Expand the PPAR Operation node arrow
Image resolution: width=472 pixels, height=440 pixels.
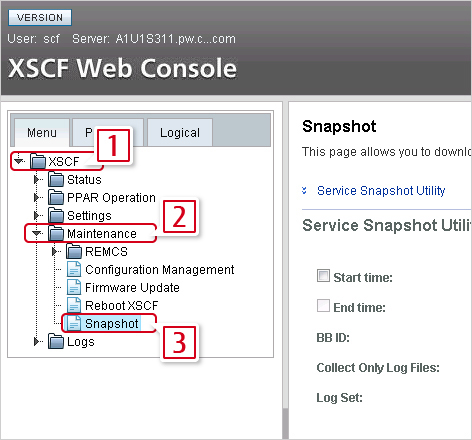point(37,197)
